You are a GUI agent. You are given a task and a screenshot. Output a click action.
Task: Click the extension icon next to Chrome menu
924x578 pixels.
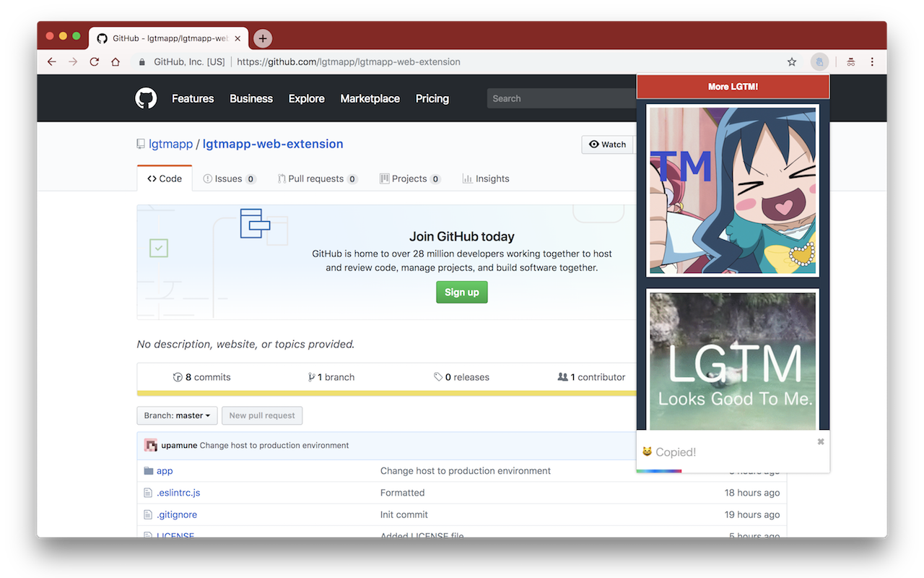[x=851, y=62]
